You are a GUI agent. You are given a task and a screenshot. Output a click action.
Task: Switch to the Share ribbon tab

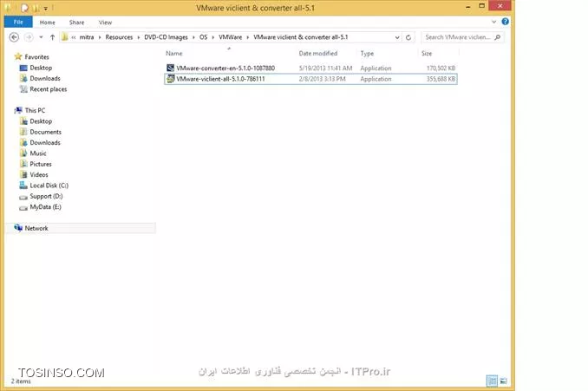click(x=76, y=23)
